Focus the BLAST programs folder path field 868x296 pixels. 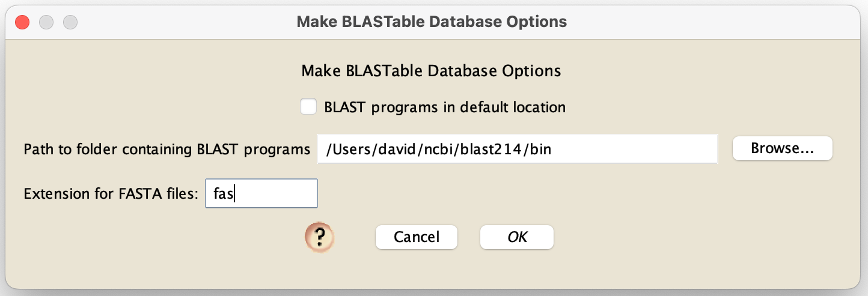pyautogui.click(x=517, y=149)
